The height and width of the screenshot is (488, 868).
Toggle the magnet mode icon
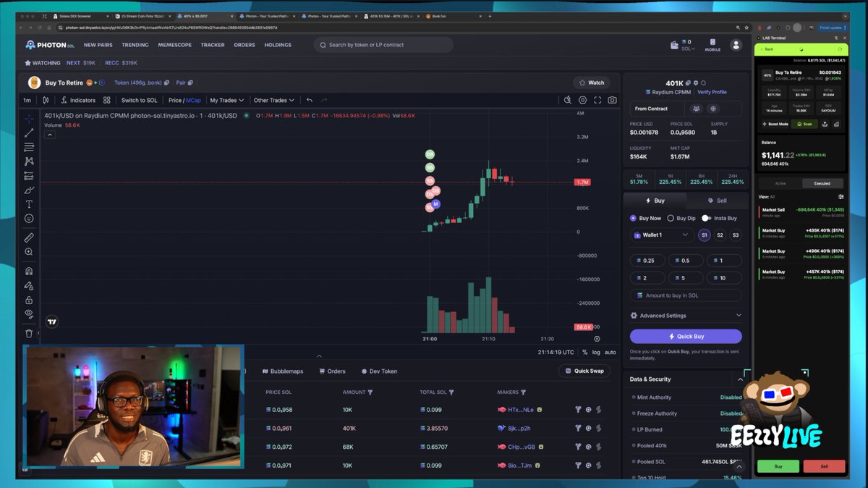pyautogui.click(x=29, y=272)
